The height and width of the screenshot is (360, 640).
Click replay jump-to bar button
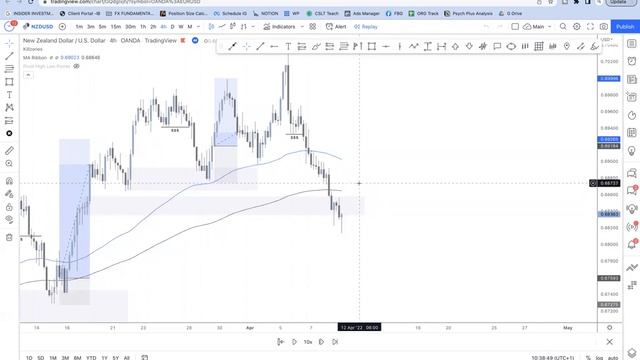(280, 342)
